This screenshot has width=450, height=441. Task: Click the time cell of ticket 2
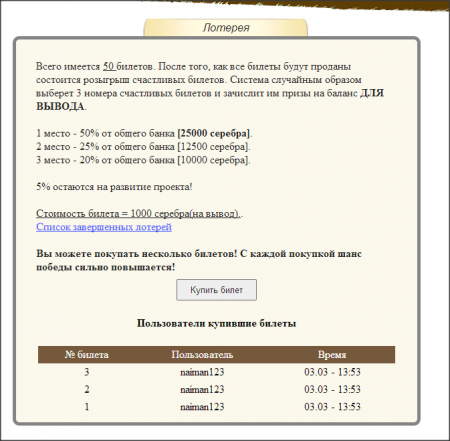click(332, 389)
